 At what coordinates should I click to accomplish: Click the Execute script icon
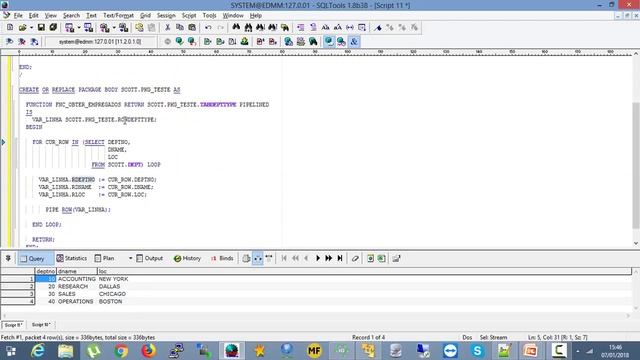[207, 42]
